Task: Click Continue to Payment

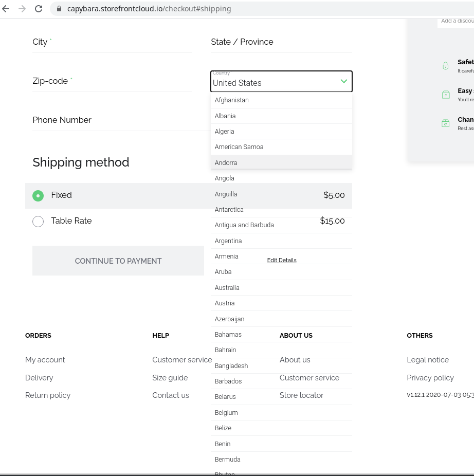Action: coord(118,261)
